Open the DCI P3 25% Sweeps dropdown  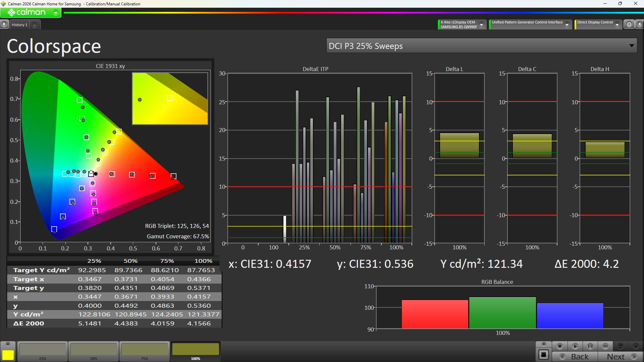(482, 46)
